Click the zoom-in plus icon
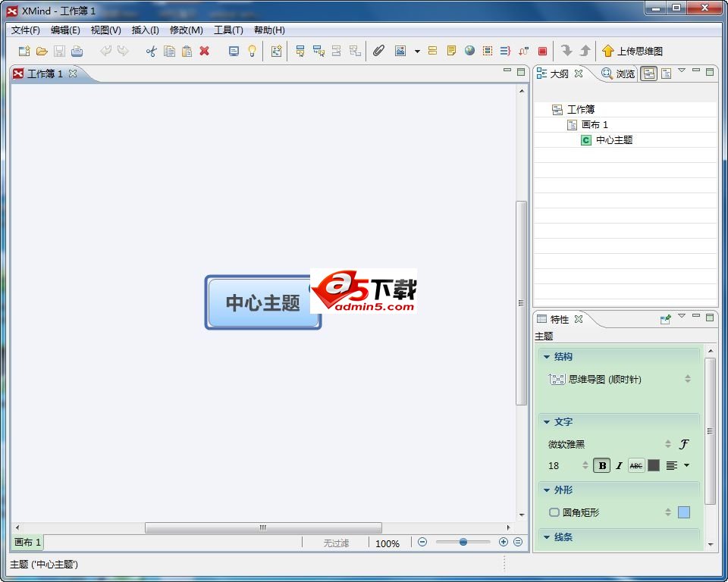The image size is (728, 582). pyautogui.click(x=504, y=542)
